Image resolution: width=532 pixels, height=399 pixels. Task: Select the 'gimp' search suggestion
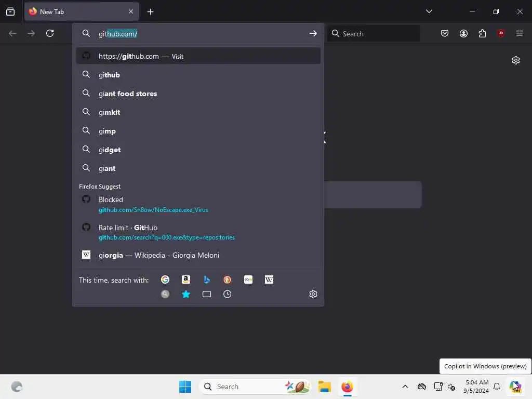(198, 131)
